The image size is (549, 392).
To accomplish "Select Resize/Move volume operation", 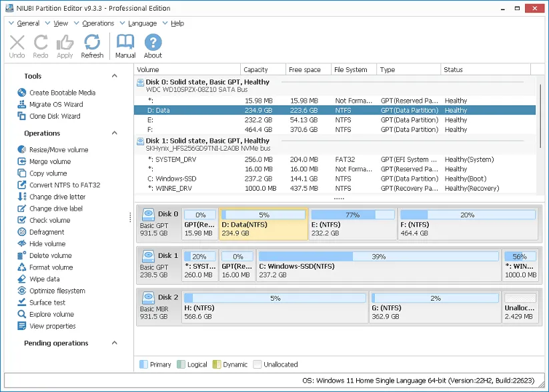I will pyautogui.click(x=58, y=150).
